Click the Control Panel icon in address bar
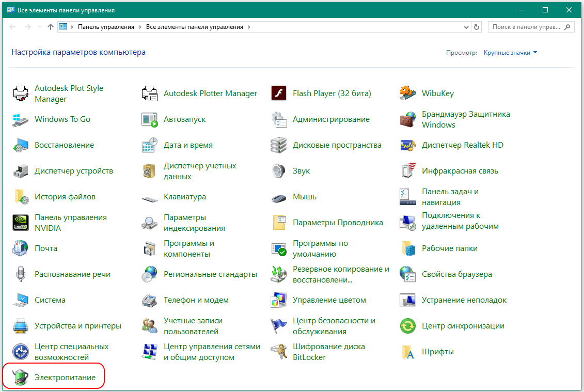 (x=64, y=27)
